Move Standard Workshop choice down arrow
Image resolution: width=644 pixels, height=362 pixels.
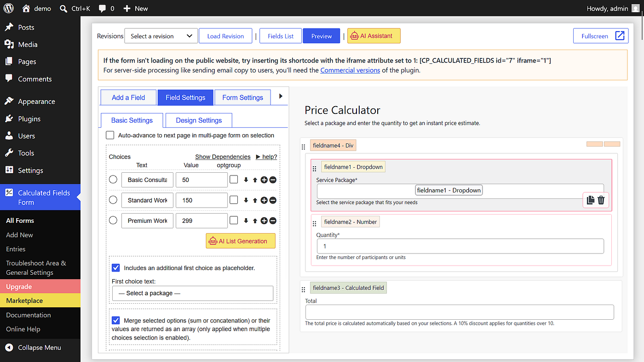click(x=246, y=200)
